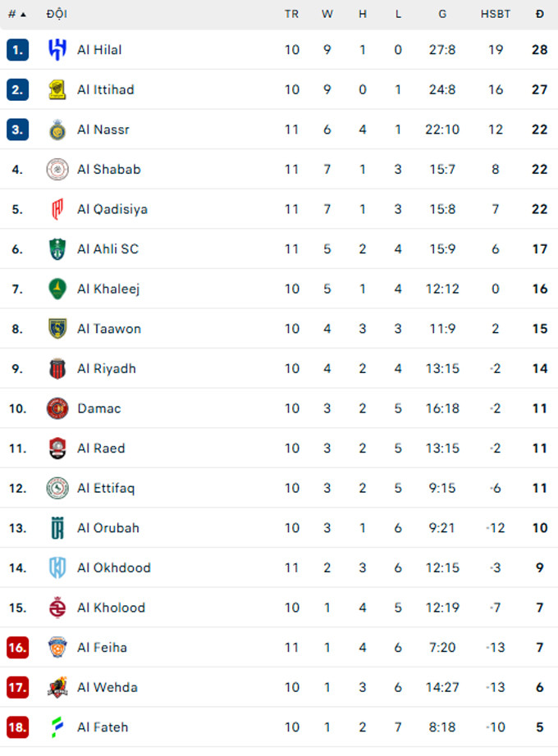Click the Al Qadisiya red logo
The width and height of the screenshot is (558, 756).
click(57, 209)
